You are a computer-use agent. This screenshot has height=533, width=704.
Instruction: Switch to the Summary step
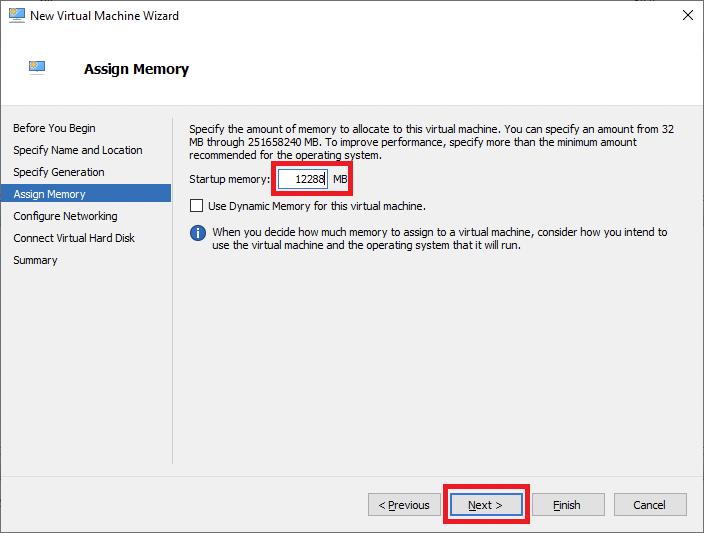click(35, 260)
